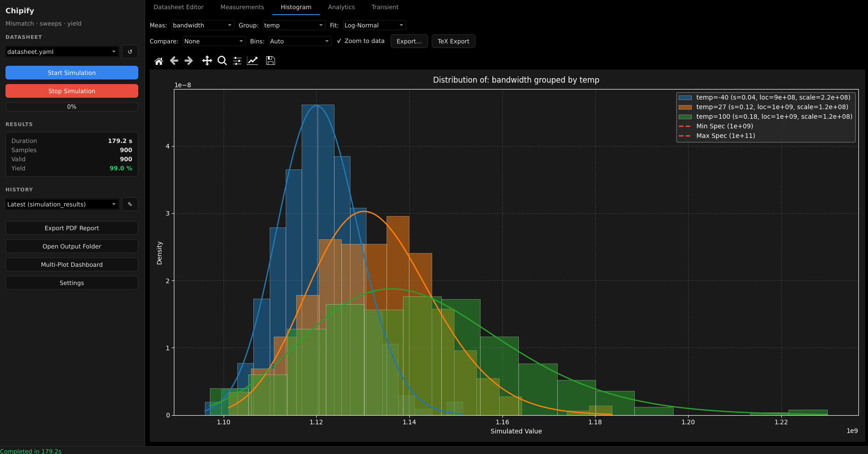Image resolution: width=868 pixels, height=454 pixels.
Task: Open edit axis and curve parameters
Action: point(252,61)
